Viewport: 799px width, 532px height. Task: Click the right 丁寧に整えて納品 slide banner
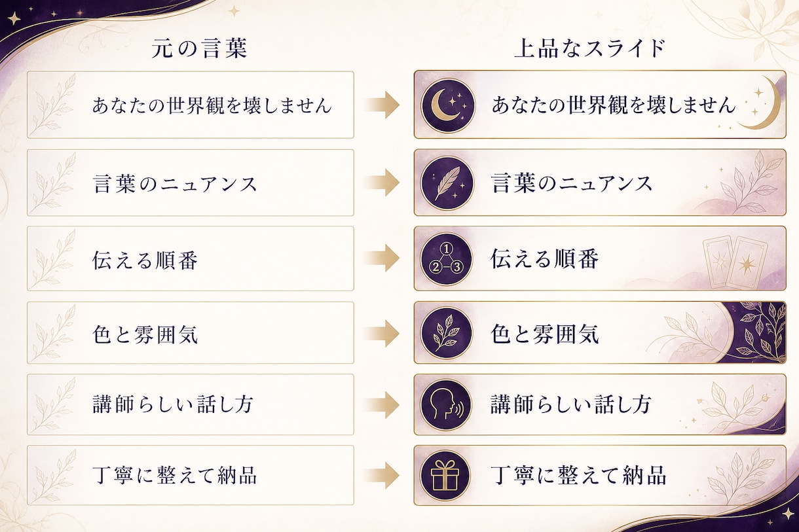tap(600, 475)
